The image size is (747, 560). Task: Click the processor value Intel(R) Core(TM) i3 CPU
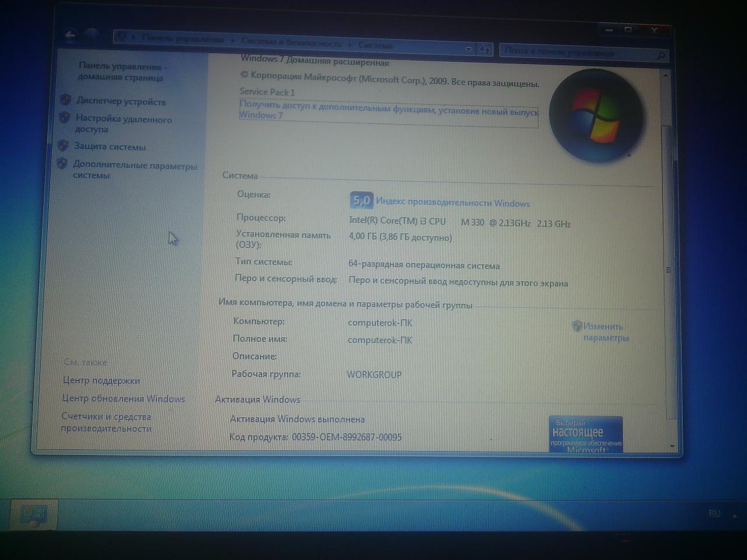point(397,220)
